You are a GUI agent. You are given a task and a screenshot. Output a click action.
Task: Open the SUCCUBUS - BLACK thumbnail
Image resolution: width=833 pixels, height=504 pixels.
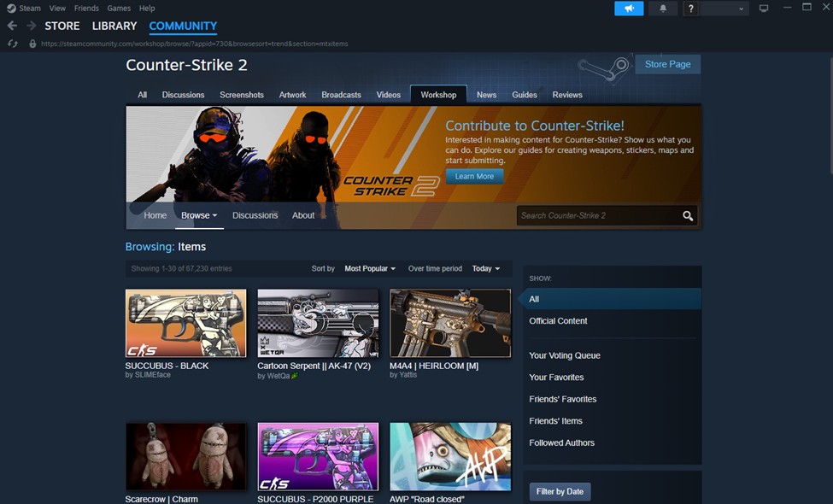(x=186, y=323)
